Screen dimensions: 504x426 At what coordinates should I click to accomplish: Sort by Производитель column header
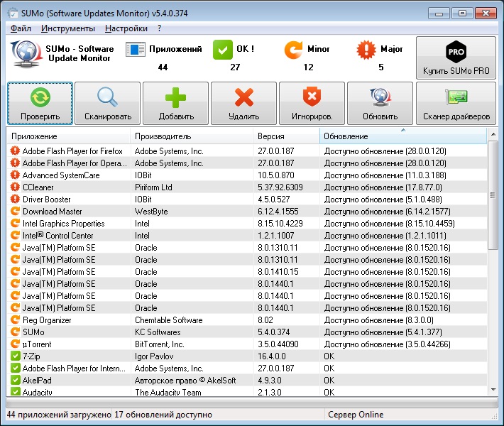coord(192,136)
